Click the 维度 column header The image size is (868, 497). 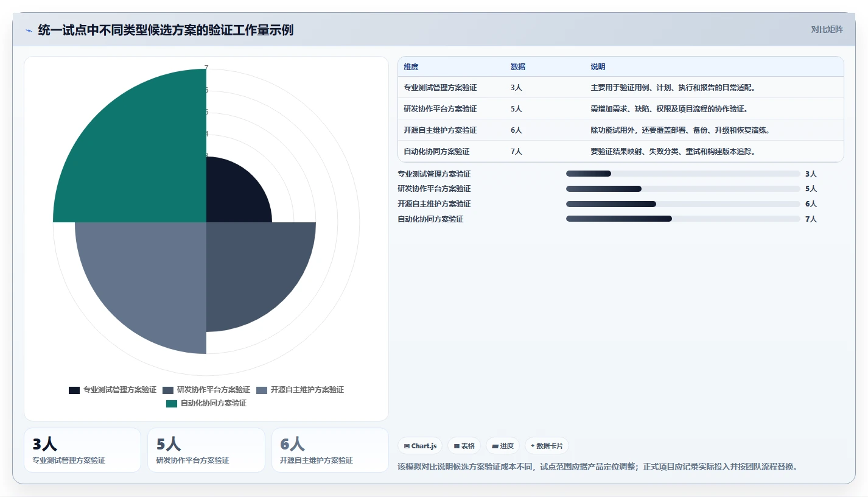coord(411,67)
